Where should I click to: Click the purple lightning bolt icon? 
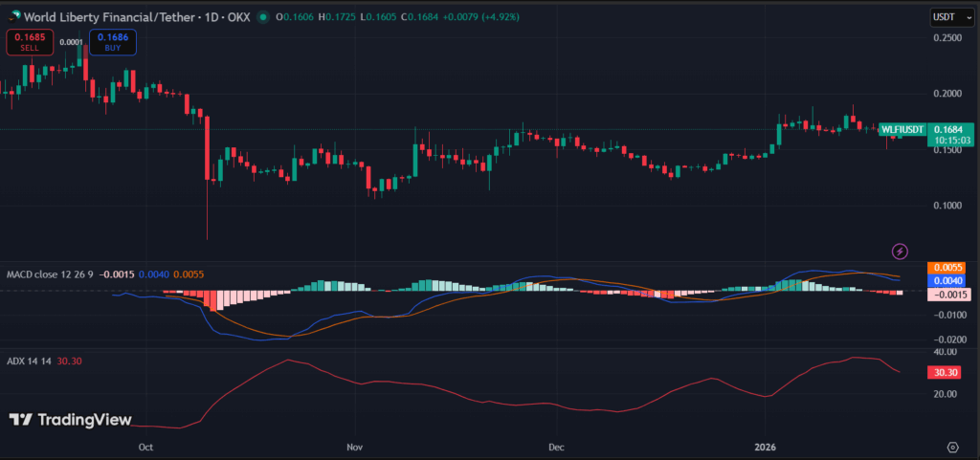(x=900, y=251)
